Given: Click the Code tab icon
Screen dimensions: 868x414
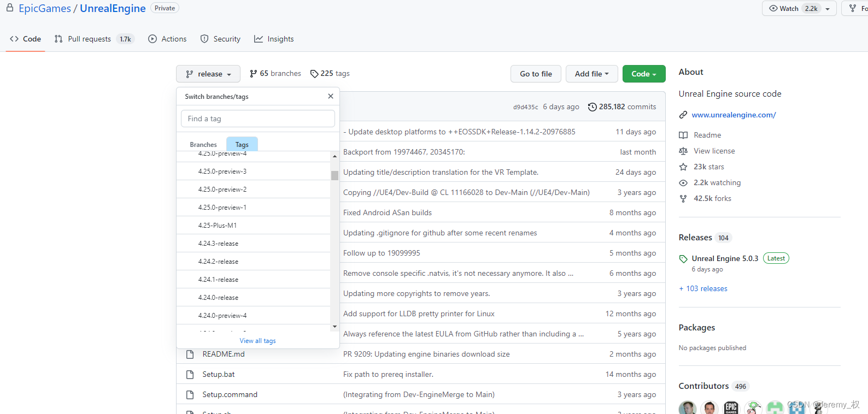Looking at the screenshot, I should coord(14,39).
